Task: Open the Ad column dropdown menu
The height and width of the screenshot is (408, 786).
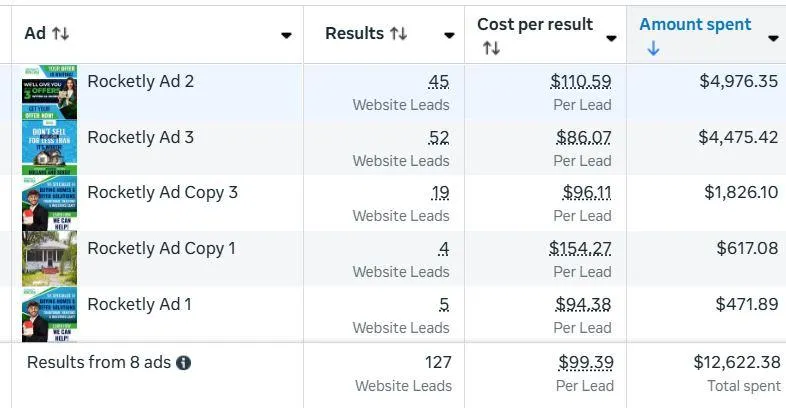Action: [x=286, y=35]
